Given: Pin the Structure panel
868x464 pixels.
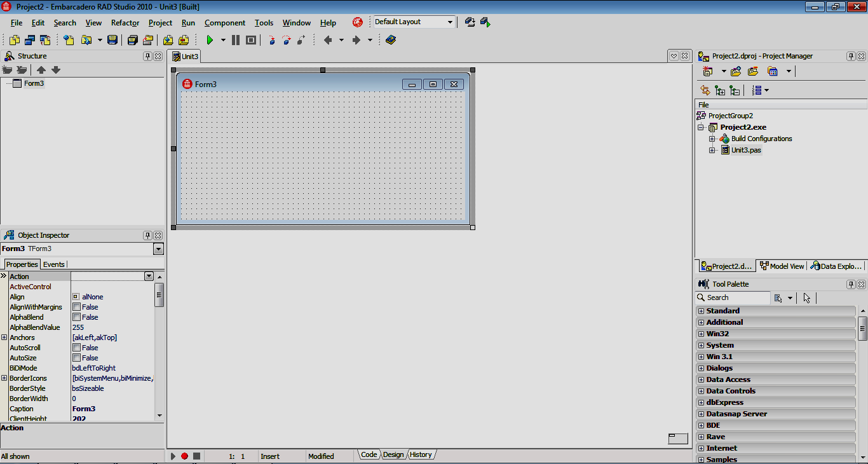Looking at the screenshot, I should (x=147, y=57).
